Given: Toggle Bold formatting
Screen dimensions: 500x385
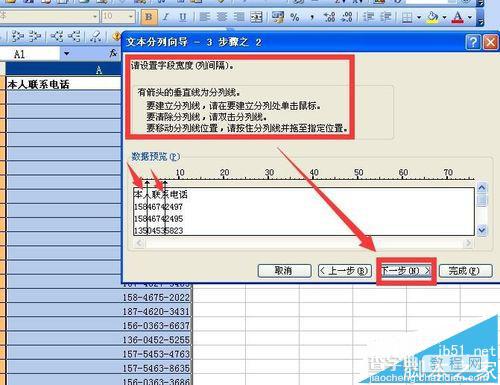Looking at the screenshot, I should 149,17.
